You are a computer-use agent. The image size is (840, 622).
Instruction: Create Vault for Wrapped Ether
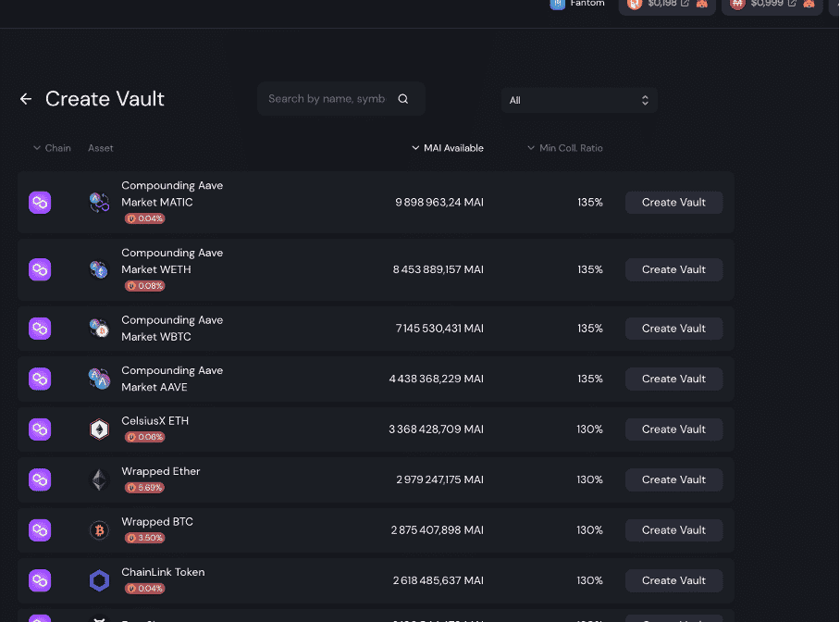673,479
